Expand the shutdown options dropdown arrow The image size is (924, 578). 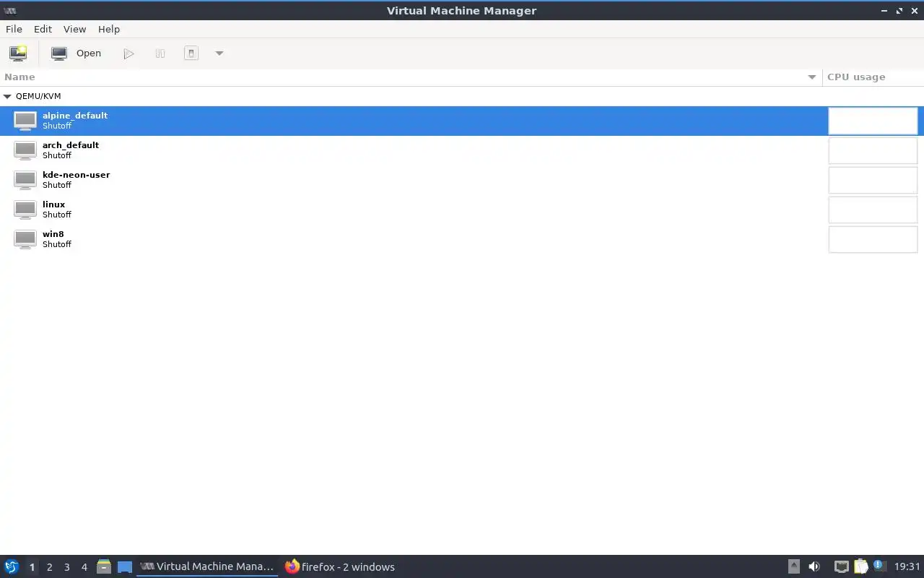tap(219, 53)
